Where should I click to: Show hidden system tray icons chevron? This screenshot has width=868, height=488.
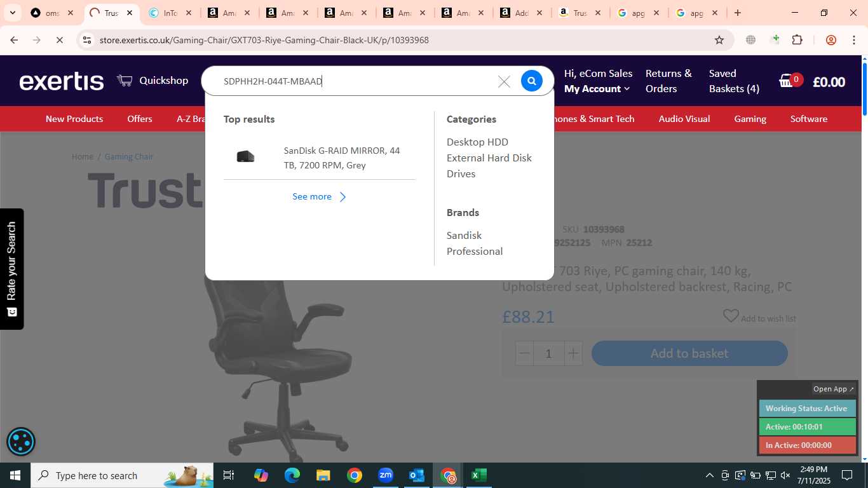point(710,475)
